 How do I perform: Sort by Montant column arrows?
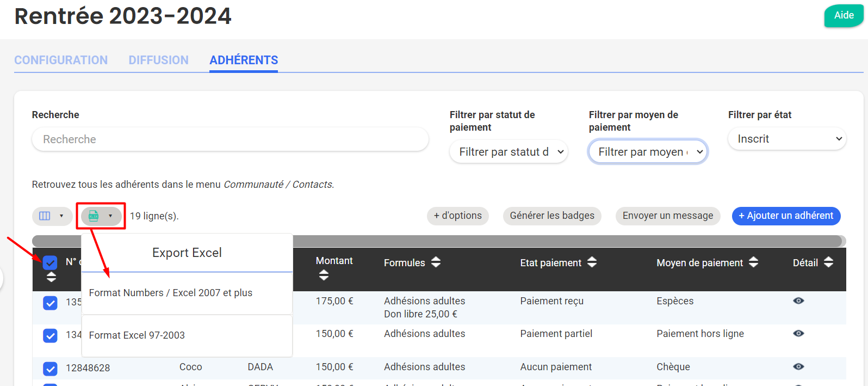(x=324, y=275)
